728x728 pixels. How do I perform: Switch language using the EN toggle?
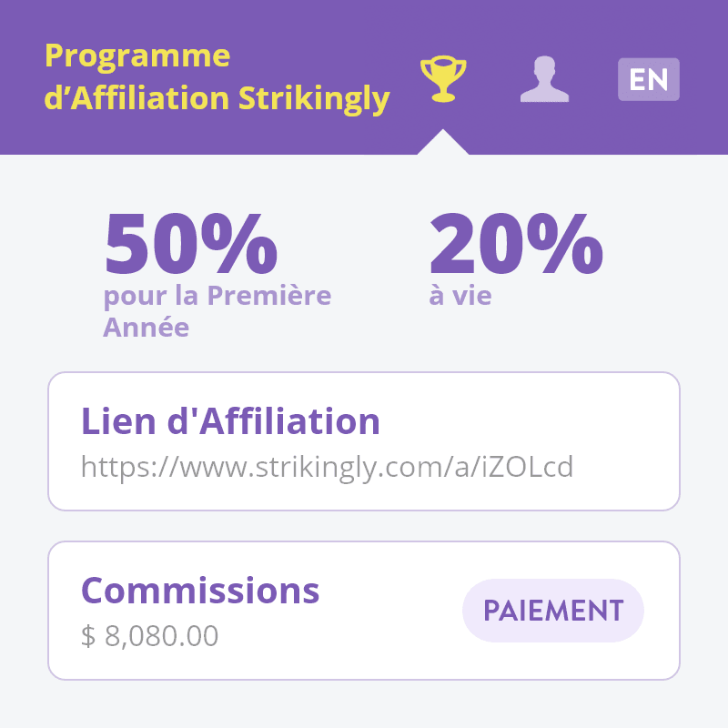tap(648, 80)
